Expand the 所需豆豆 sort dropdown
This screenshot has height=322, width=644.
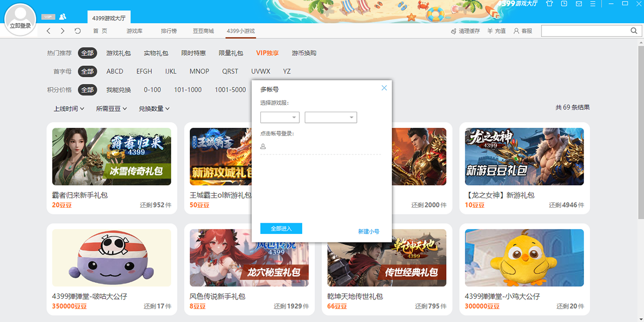[112, 108]
